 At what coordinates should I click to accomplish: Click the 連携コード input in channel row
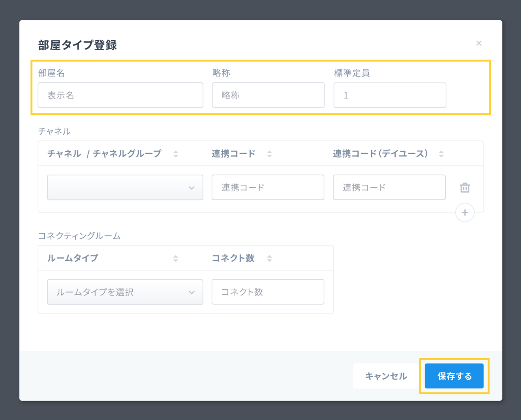pyautogui.click(x=268, y=188)
